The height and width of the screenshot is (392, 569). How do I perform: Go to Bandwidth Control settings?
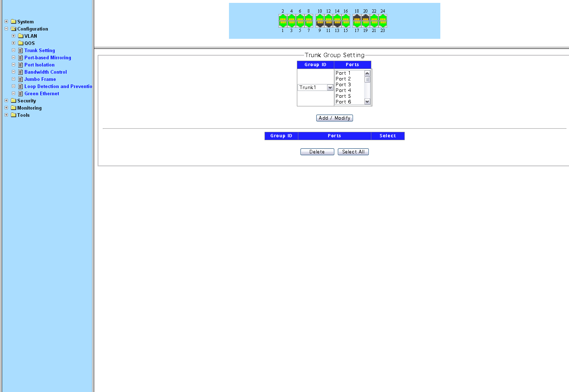(45, 72)
